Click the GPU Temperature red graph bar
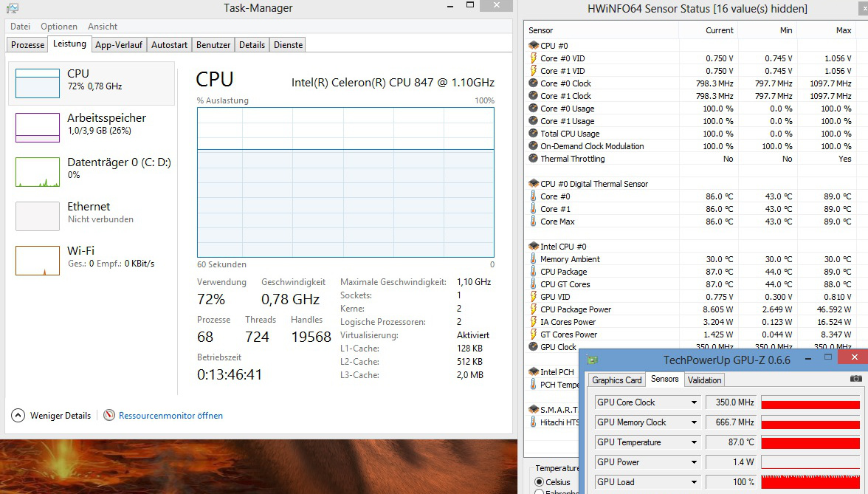The height and width of the screenshot is (494, 868). click(x=811, y=442)
